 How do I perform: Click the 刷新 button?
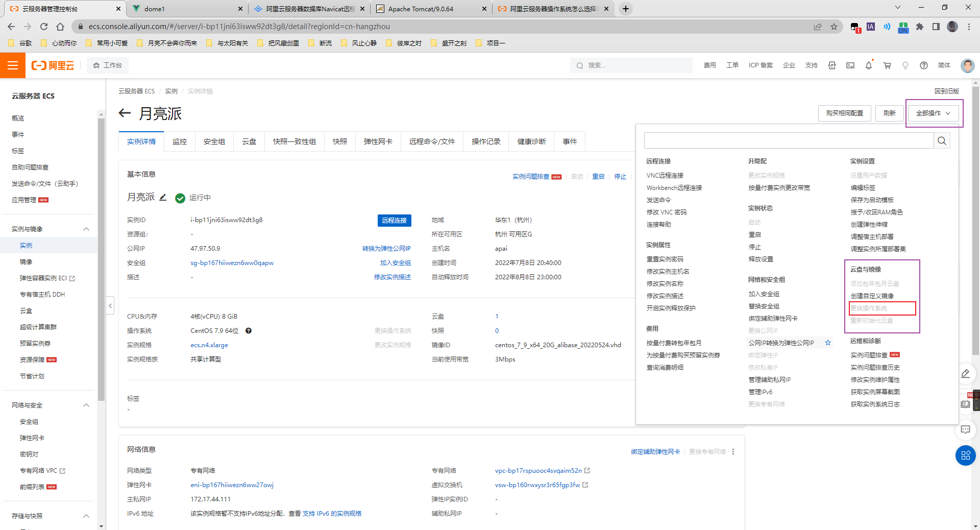coord(890,113)
